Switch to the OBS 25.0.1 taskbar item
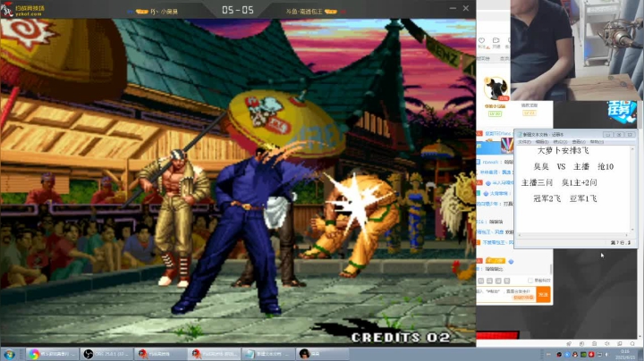This screenshot has height=361, width=644. (x=106, y=354)
